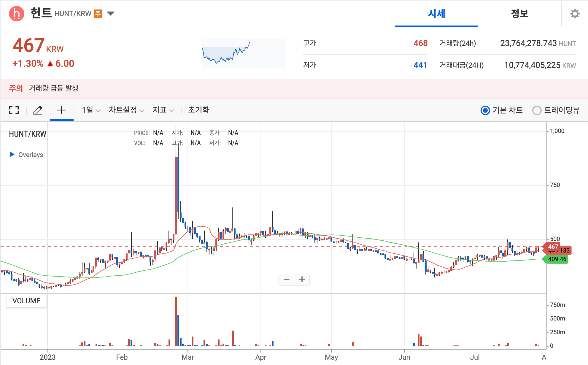Click the VOLUME panel label
Viewport: 588px width, 365px height.
26,301
